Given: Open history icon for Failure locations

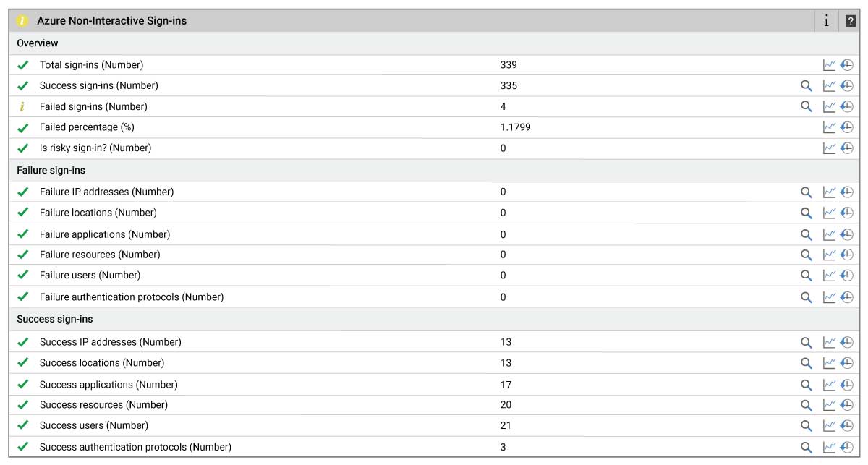Looking at the screenshot, I should coord(847,213).
